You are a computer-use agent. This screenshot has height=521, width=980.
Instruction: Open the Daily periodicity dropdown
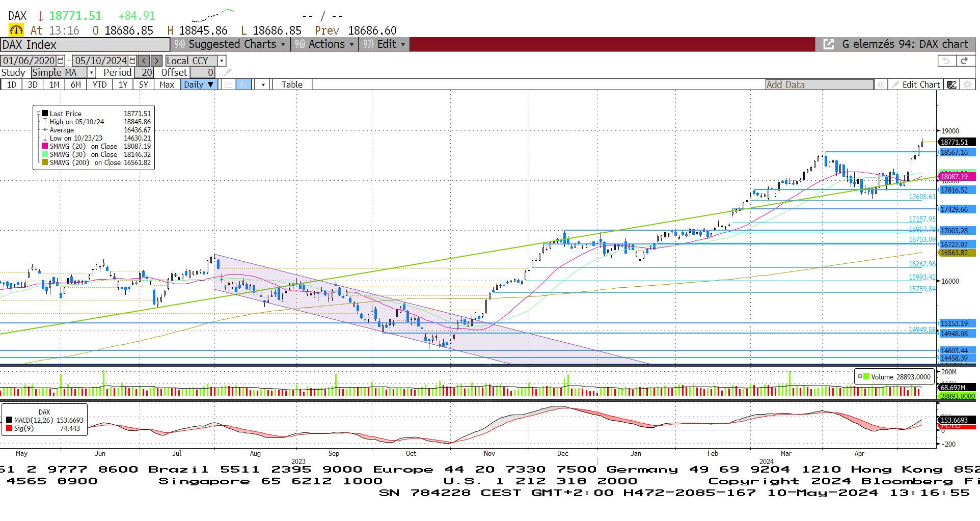(x=199, y=85)
